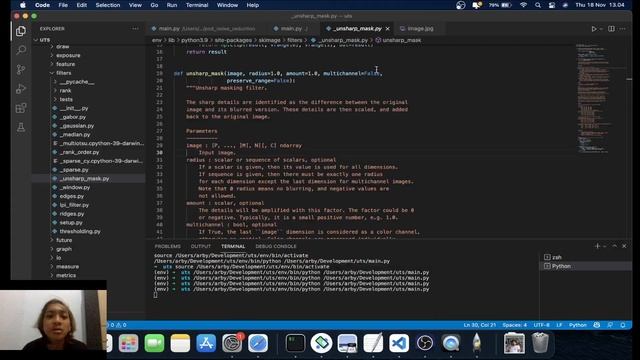The width and height of the screenshot is (640, 360).
Task: Select the zsh terminal instance
Action: click(586, 257)
